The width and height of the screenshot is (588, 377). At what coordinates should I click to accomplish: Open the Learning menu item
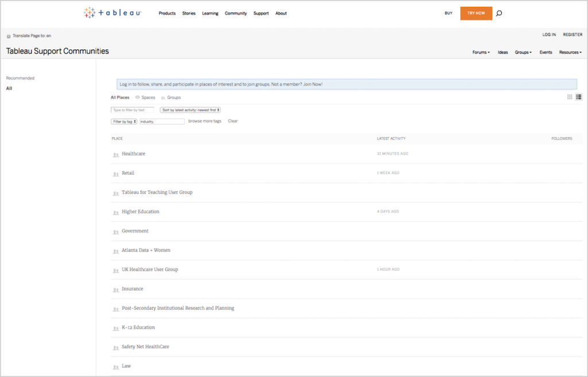[210, 13]
